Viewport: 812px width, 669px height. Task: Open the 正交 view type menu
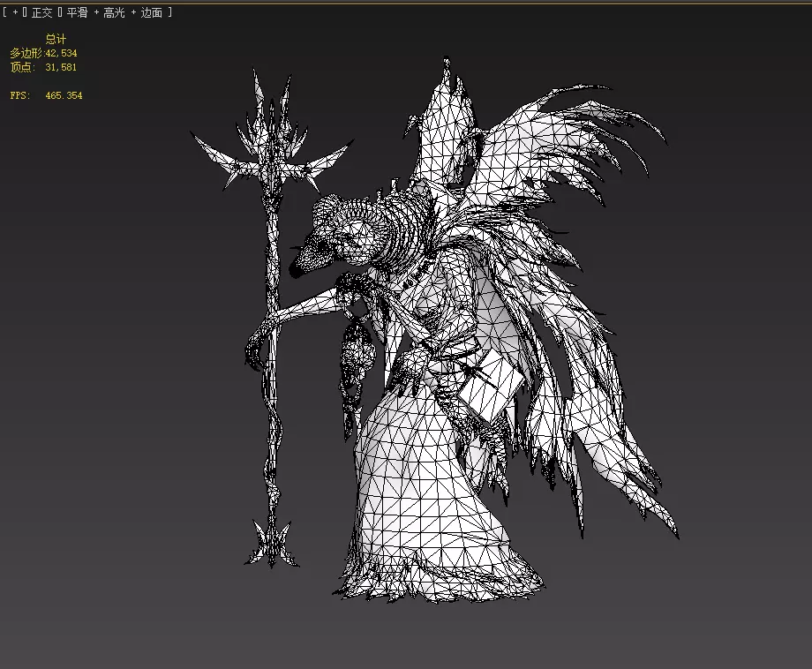(42, 12)
